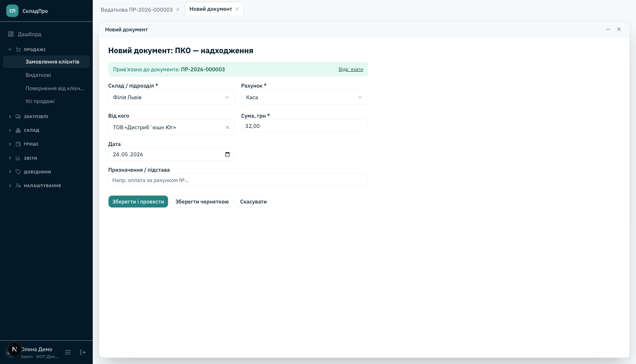Collapse the ПРОДАЖІ section chevron
636x364 pixels.
[10, 49]
